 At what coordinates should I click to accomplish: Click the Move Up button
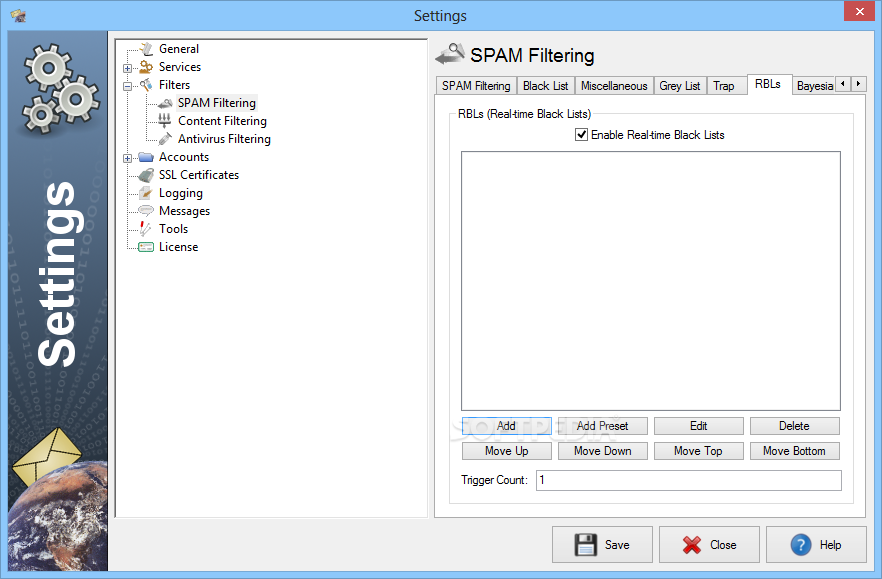point(506,451)
